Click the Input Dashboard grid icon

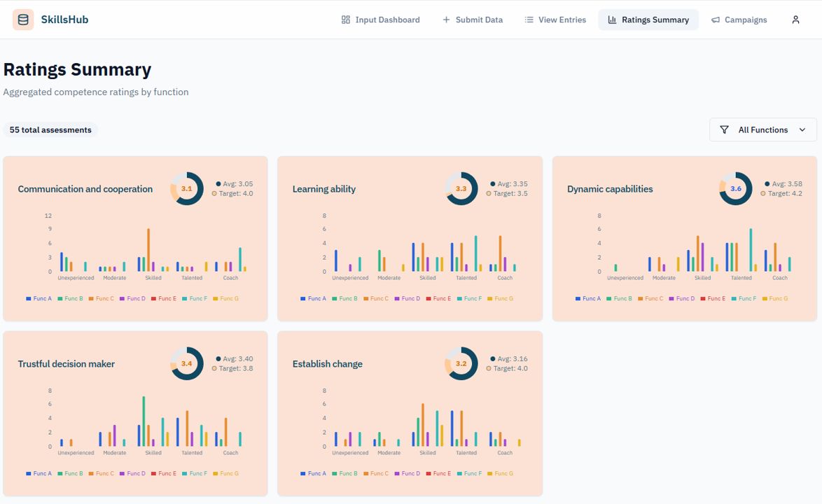click(x=345, y=20)
